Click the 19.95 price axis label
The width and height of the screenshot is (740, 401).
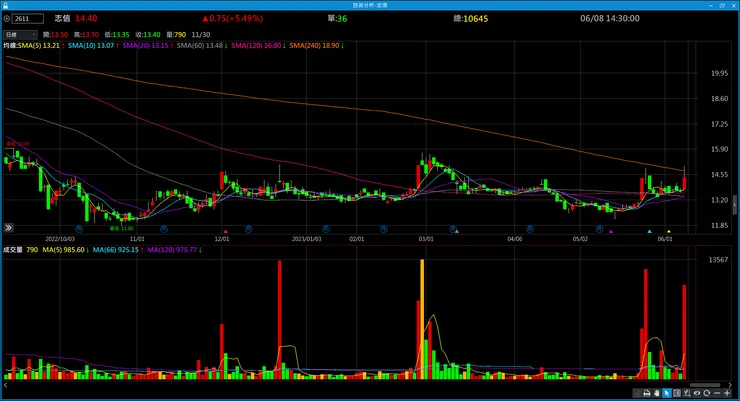click(720, 73)
